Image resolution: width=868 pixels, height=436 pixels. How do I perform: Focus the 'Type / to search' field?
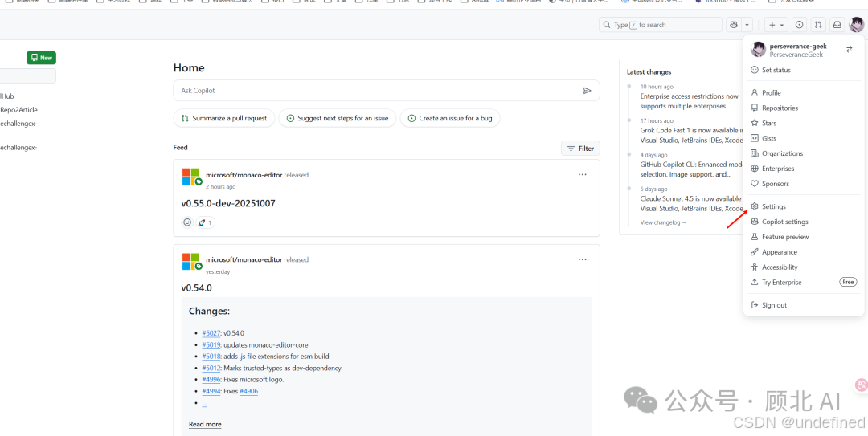pos(661,25)
